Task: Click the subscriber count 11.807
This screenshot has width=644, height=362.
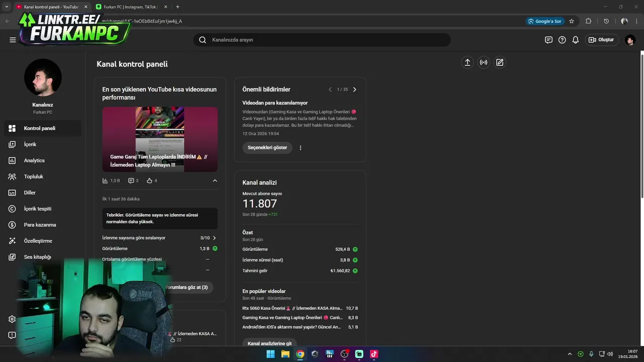Action: pos(260,204)
